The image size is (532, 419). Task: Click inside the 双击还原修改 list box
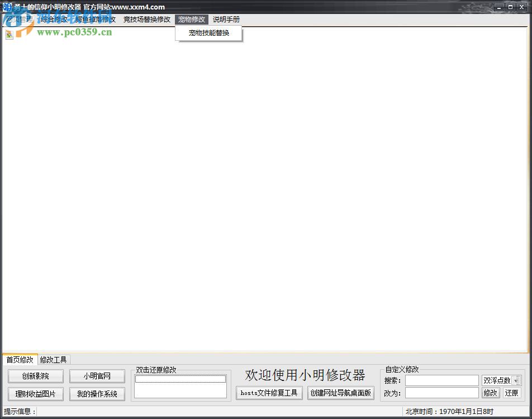180,386
